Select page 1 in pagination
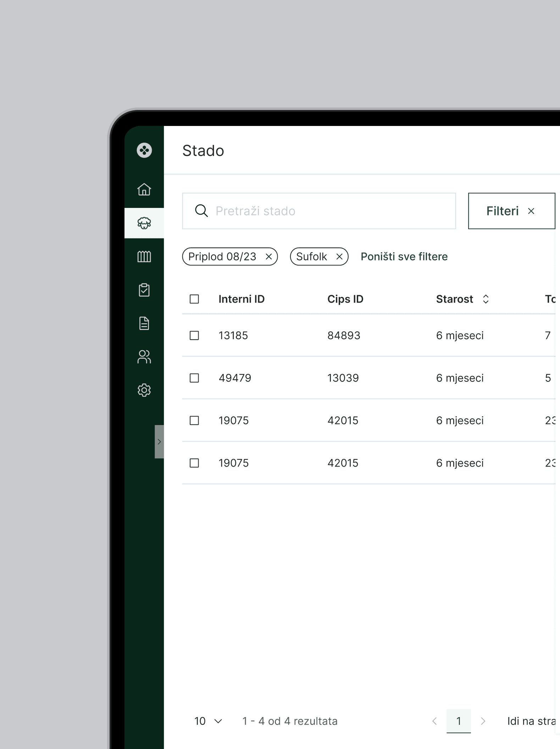Screen dimensions: 560x749 point(459,721)
